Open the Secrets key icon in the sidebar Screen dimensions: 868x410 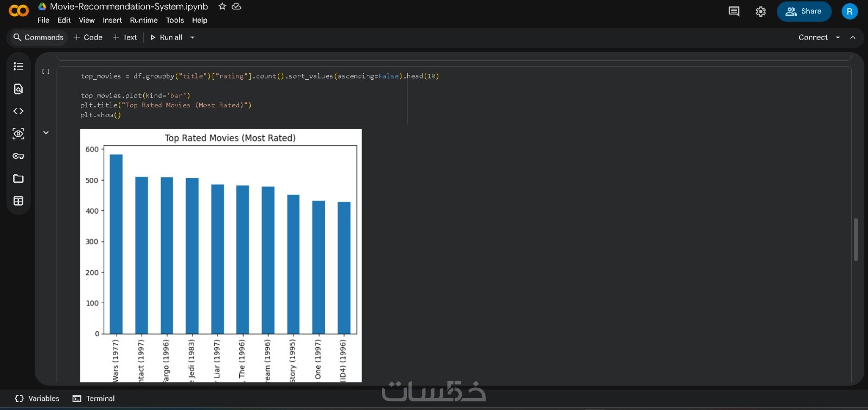click(18, 156)
